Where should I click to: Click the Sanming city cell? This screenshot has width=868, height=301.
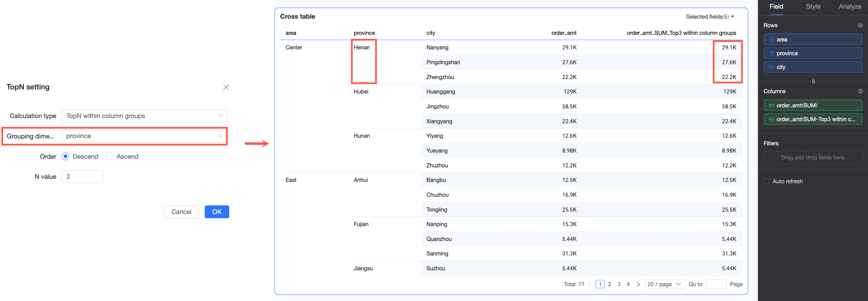[x=437, y=253]
